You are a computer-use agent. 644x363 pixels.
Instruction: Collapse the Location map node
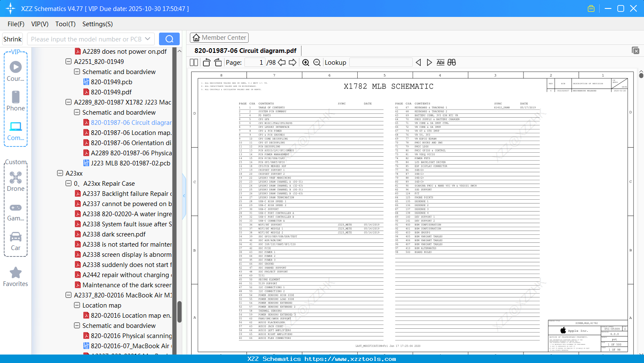[x=77, y=305]
